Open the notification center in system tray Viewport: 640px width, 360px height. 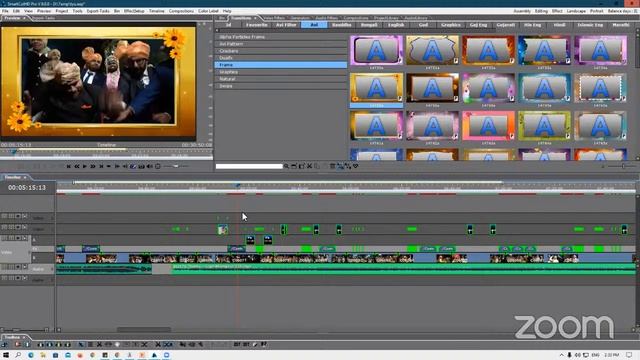[x=629, y=355]
